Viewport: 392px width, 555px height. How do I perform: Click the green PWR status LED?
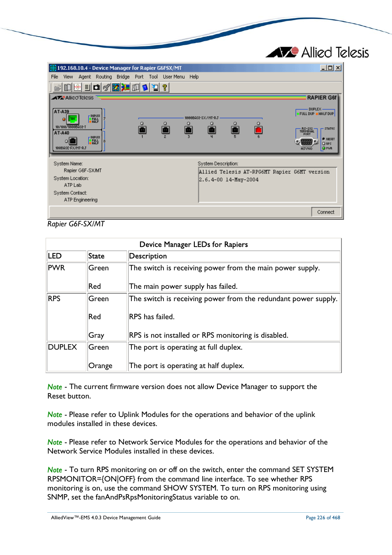[x=324, y=148]
